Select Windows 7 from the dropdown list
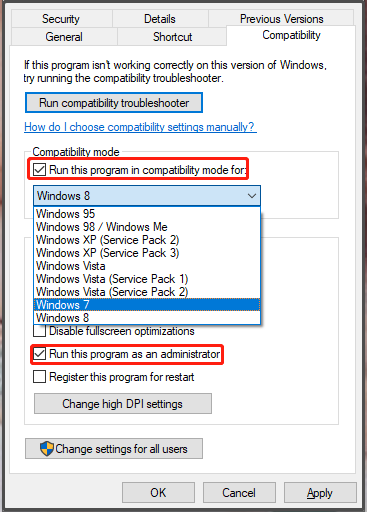Viewport: 367px width, 512px height. tap(147, 305)
